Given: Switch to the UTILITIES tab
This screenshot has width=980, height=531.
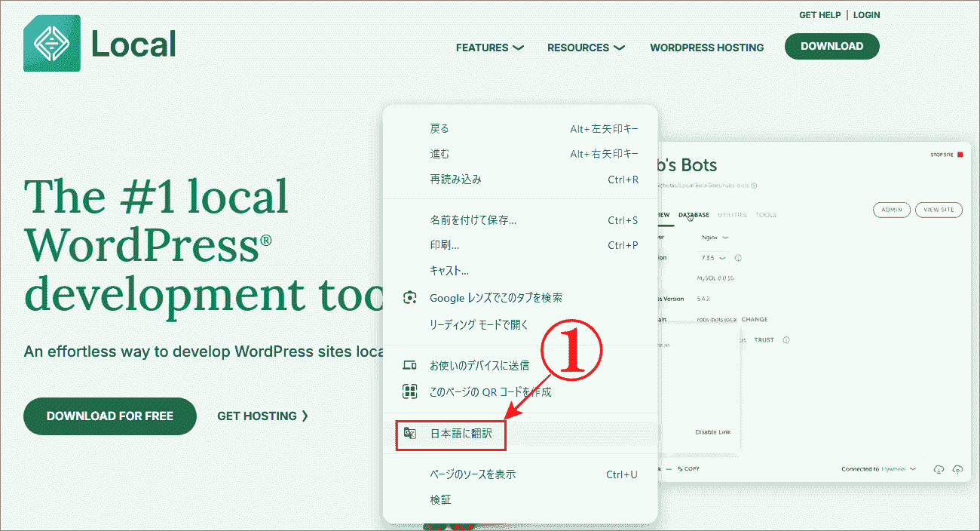Looking at the screenshot, I should click(732, 215).
